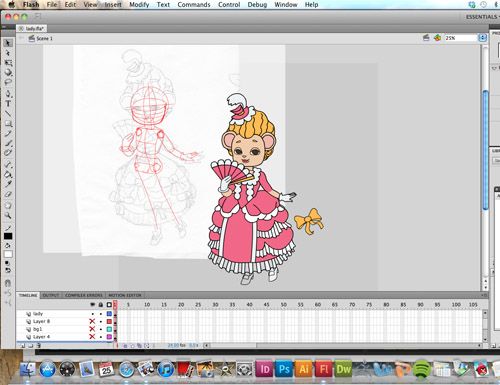This screenshot has width=500, height=385.
Task: Select the Eraser tool
Action: coord(8,194)
